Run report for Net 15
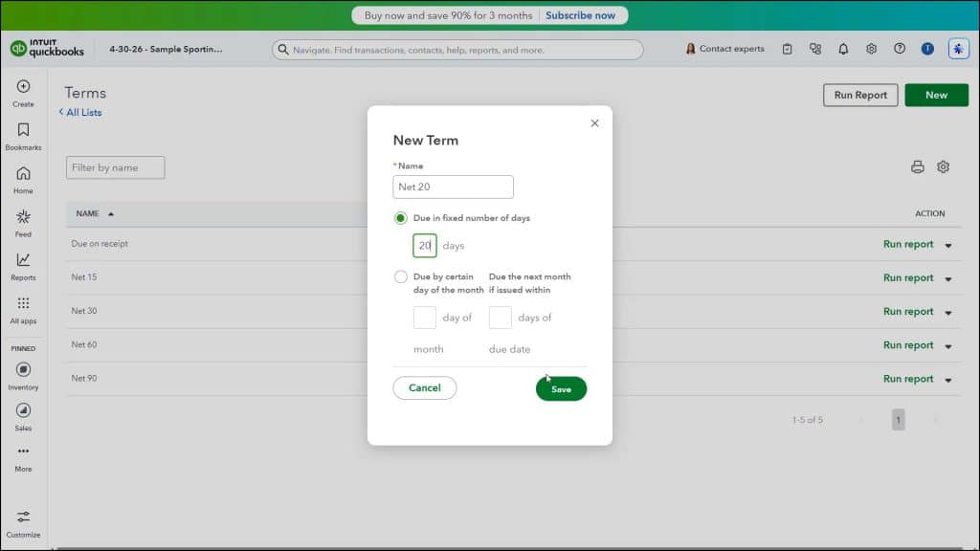Viewport: 980px width, 551px height. (908, 278)
